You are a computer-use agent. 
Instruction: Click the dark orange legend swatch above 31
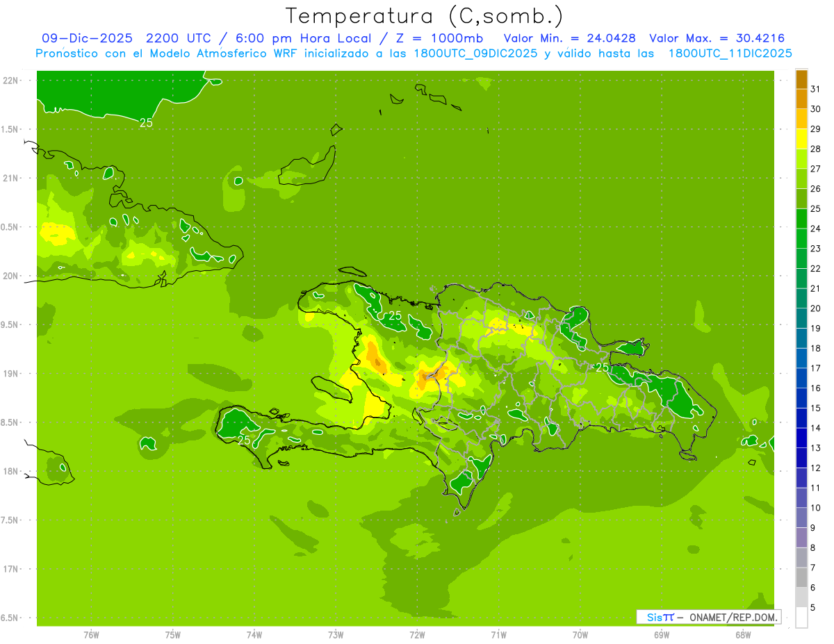[801, 79]
